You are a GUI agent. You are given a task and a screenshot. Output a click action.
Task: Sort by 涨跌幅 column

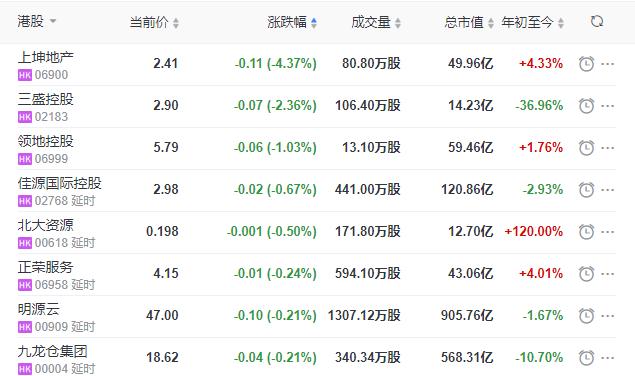click(x=292, y=22)
